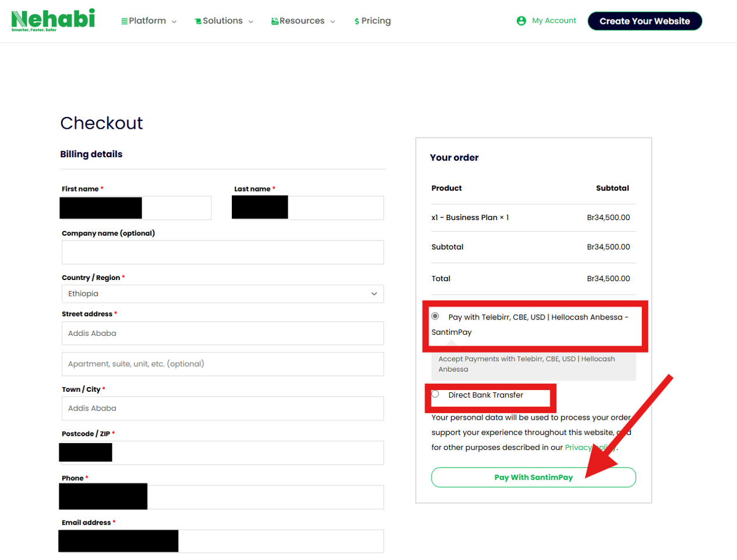737x560 pixels.
Task: Expand the Platform menu chevron
Action: pos(174,22)
